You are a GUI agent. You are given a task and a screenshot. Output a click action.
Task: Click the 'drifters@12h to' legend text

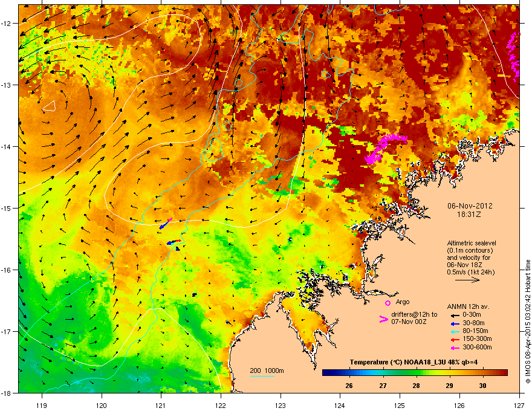[x=414, y=315]
